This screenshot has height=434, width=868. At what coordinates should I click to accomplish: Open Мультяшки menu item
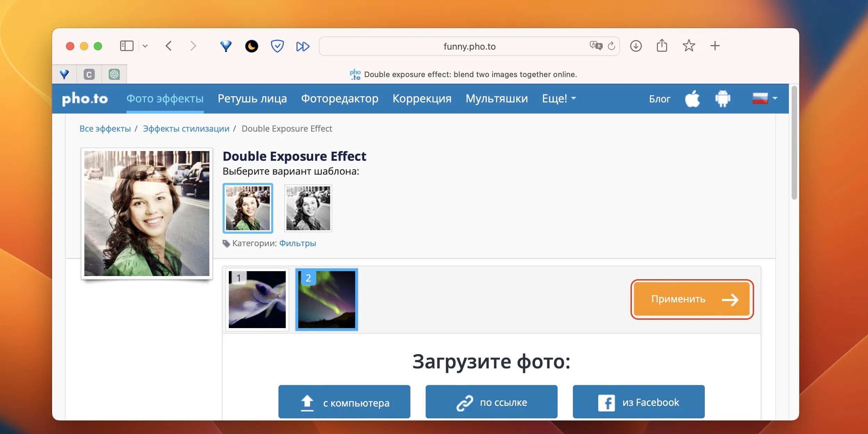point(496,99)
